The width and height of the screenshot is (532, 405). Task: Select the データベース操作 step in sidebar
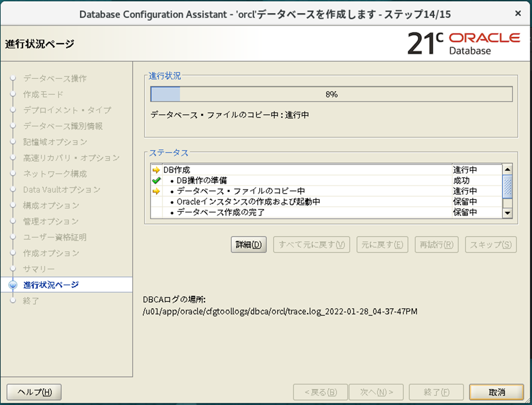coord(55,78)
